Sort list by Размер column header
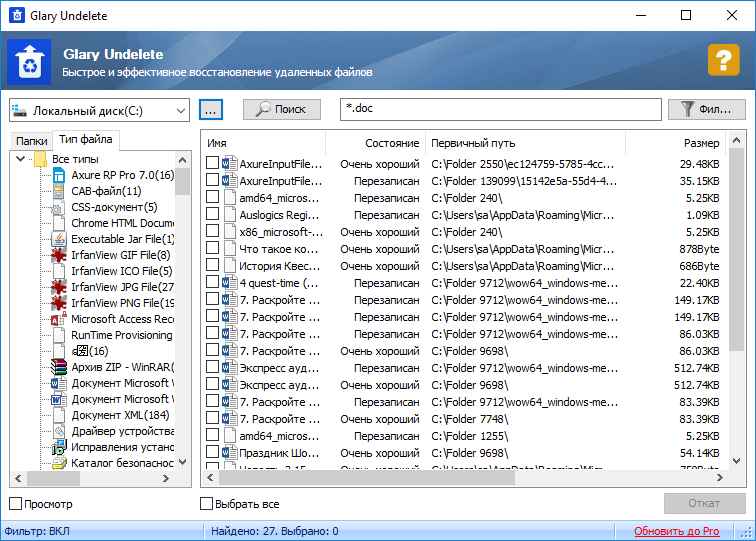Viewport: 756px width, 541px height. (675, 143)
